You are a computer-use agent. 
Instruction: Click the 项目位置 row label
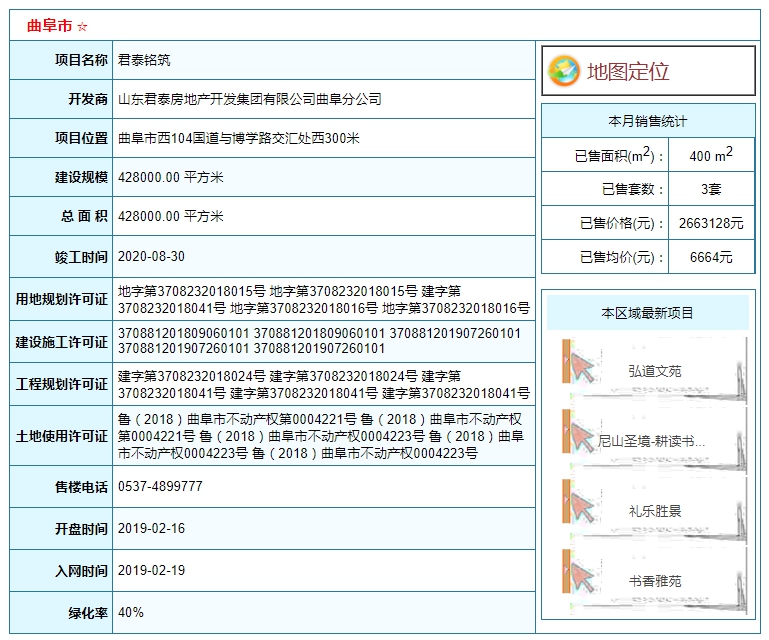click(x=81, y=138)
